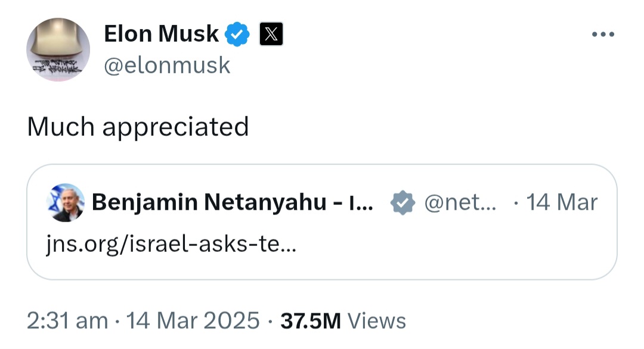This screenshot has height=349, width=644.
Task: Click the 'Much appreciated' tweet text
Action: click(138, 126)
